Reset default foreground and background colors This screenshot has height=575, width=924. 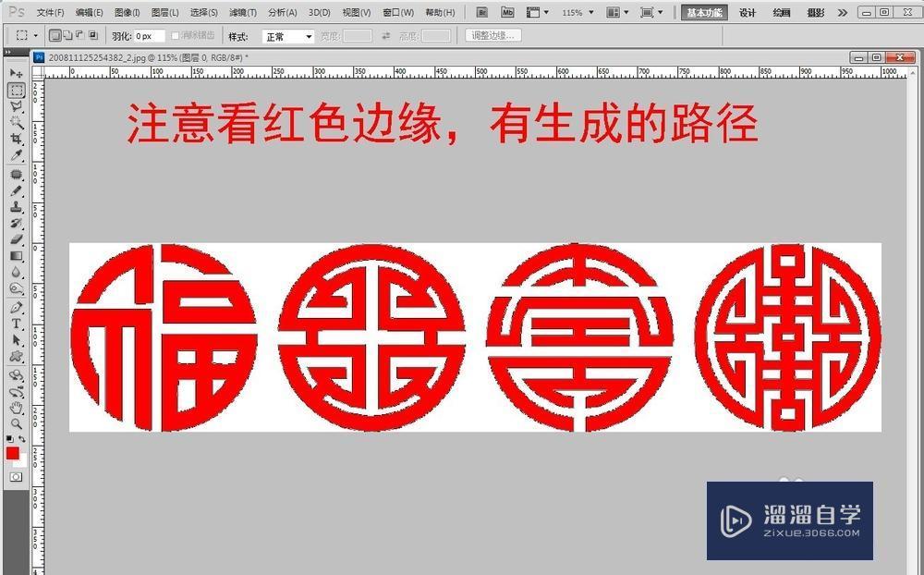pyautogui.click(x=9, y=439)
